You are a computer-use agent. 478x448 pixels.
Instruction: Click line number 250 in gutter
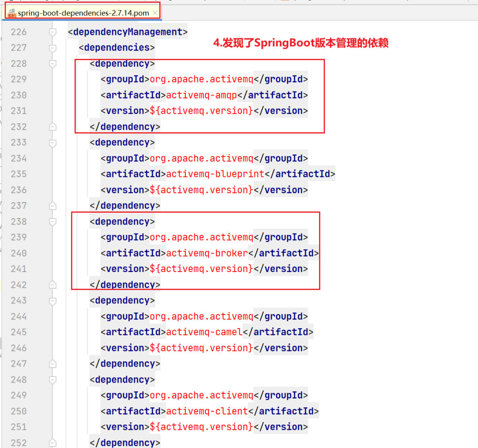point(19,411)
